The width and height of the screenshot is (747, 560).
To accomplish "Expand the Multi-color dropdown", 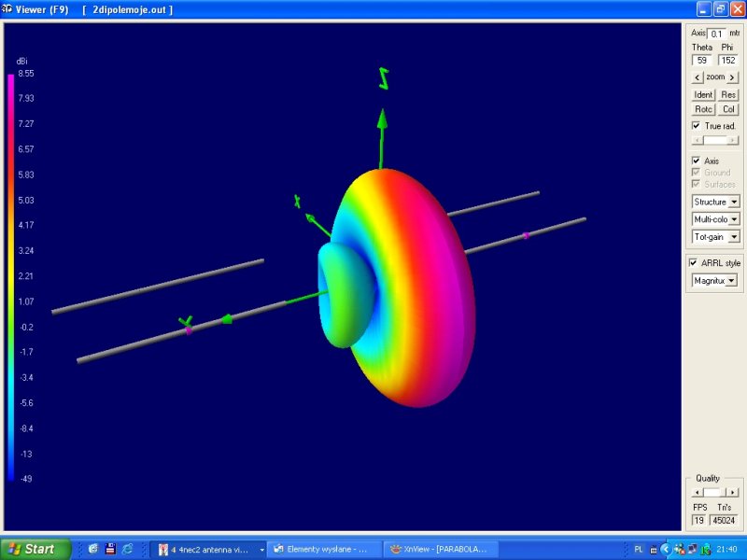I will [x=715, y=219].
